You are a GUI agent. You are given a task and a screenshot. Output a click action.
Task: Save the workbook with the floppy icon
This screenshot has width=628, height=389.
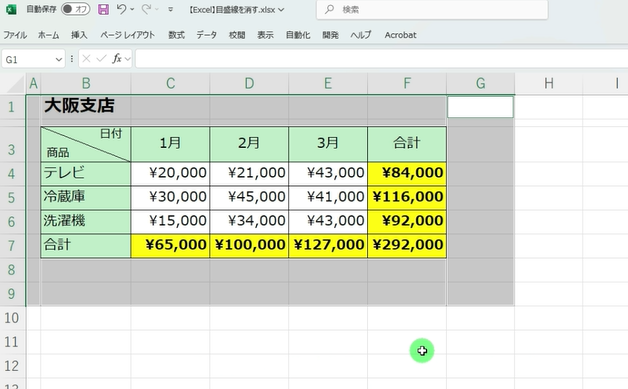tap(103, 9)
